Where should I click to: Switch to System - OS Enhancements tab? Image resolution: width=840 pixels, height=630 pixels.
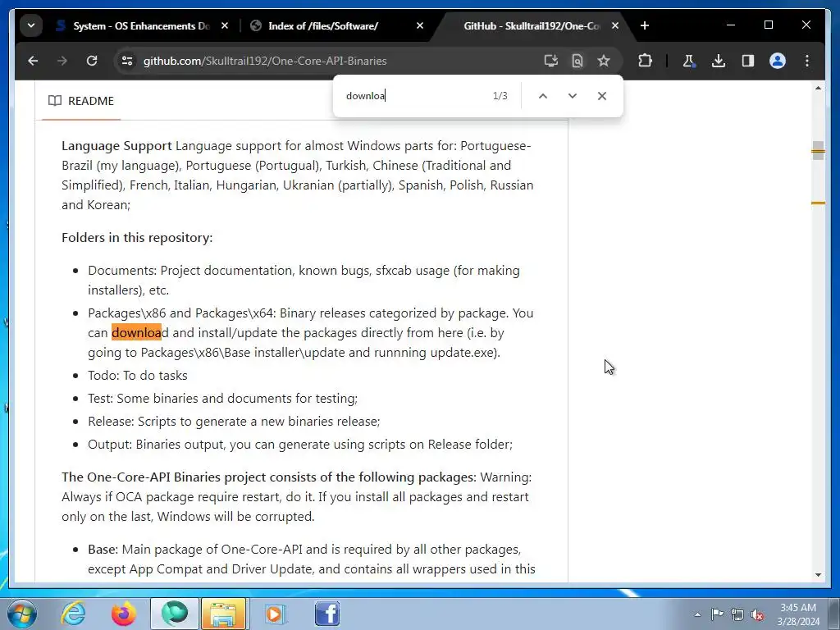tap(133, 25)
